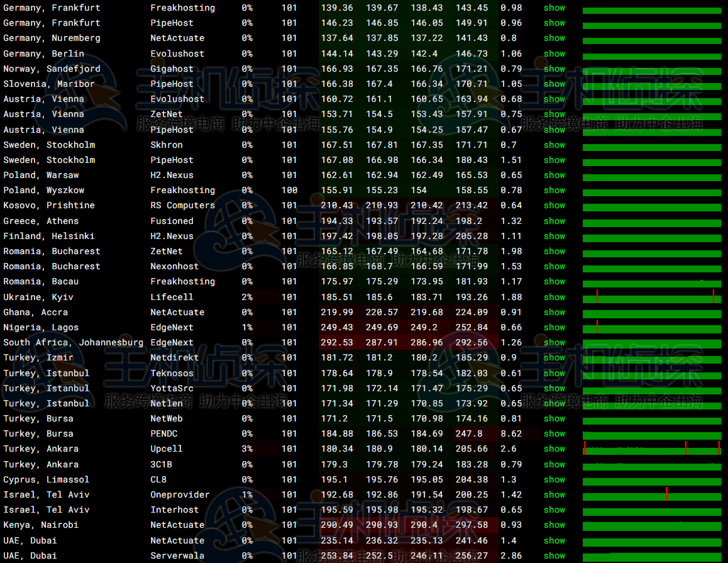Click show link for Poland Warsaw H2.Nexus

click(554, 175)
